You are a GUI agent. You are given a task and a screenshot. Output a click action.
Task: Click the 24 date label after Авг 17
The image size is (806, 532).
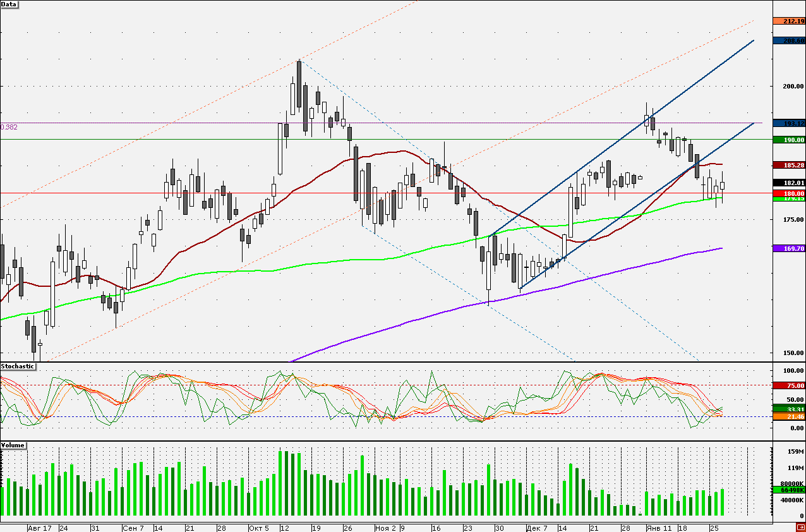point(63,528)
